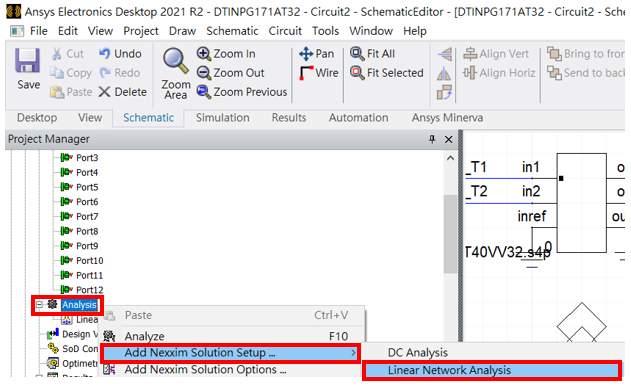Switch to the Results ribbon tab

(289, 118)
